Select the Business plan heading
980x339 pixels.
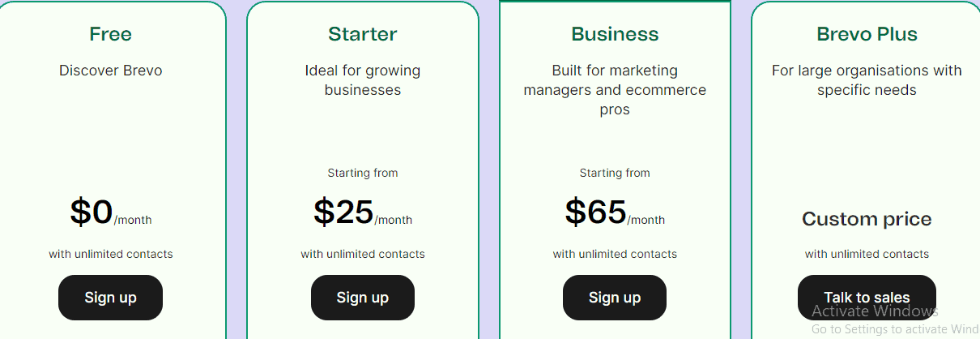click(615, 34)
